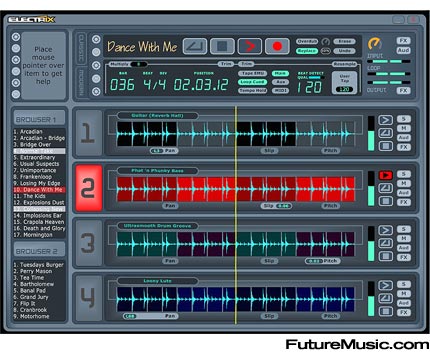Click the Undo button

coord(344,51)
